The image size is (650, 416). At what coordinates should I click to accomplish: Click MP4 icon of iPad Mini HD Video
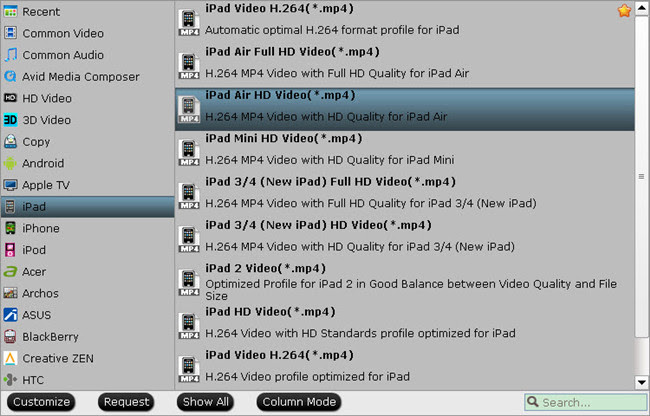click(189, 152)
